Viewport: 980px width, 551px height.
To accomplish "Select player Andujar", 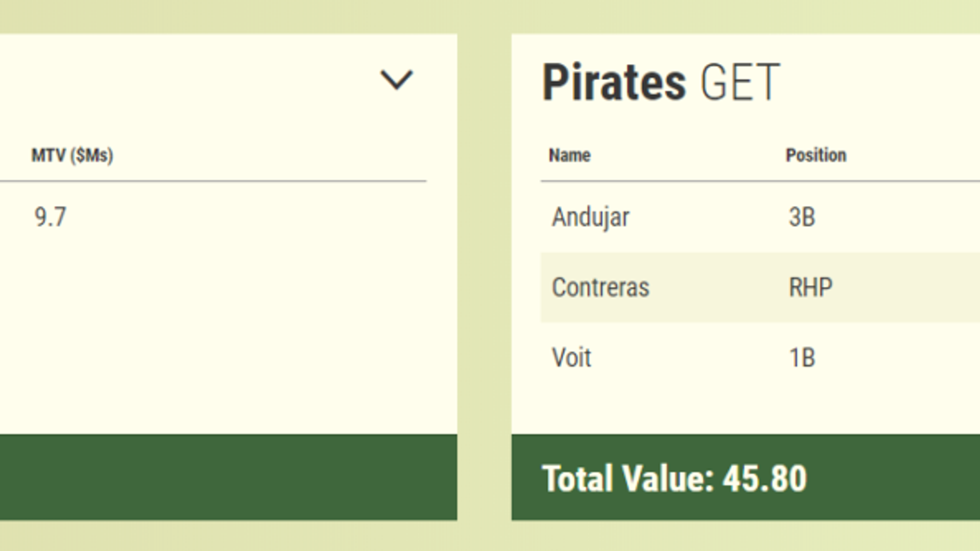I will point(591,217).
